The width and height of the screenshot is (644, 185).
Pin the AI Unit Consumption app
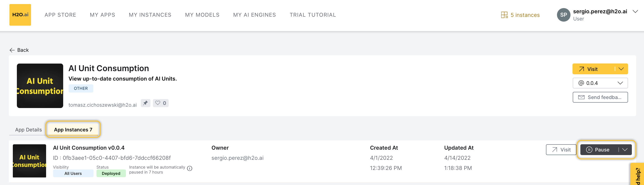click(145, 103)
